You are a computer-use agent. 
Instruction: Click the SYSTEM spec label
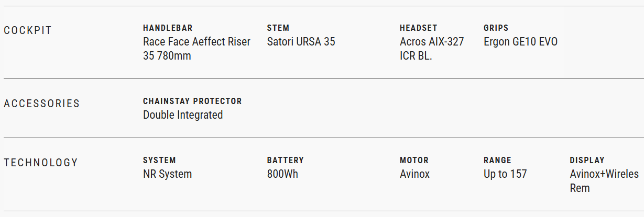[159, 161]
